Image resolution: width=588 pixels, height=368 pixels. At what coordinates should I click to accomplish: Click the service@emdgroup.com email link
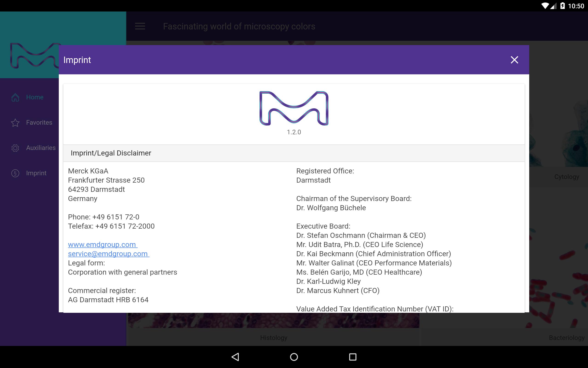(109, 254)
